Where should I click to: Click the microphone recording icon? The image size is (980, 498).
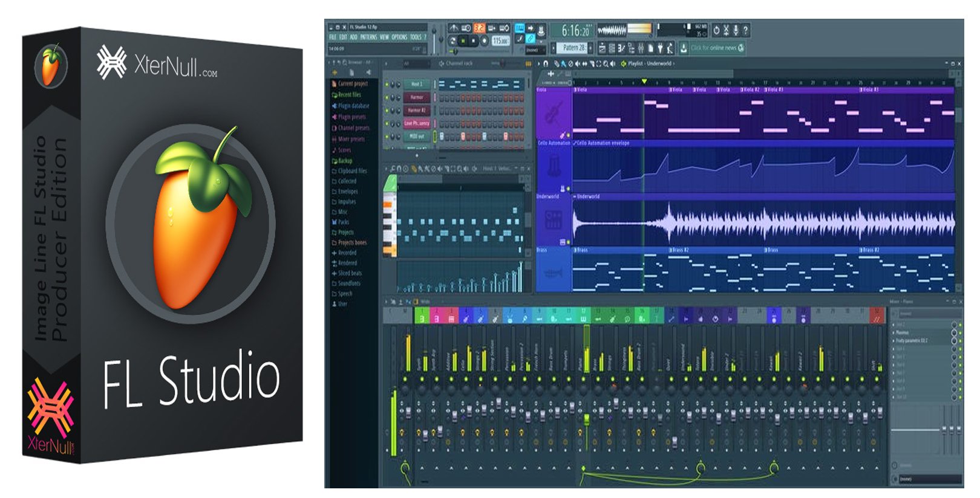pyautogui.click(x=736, y=30)
